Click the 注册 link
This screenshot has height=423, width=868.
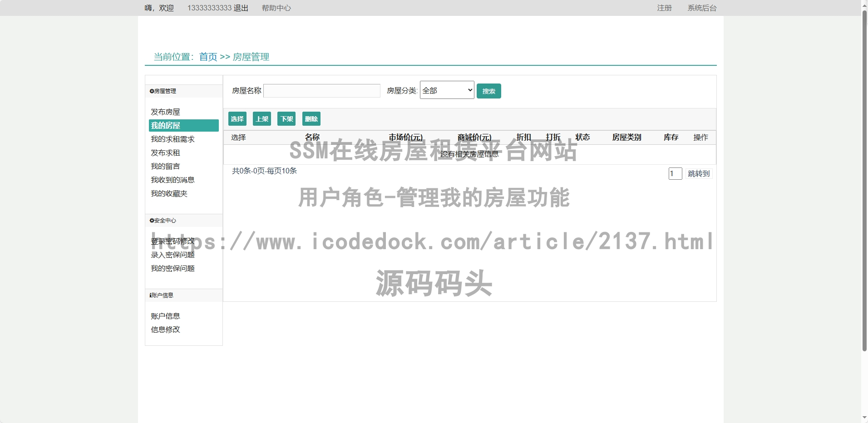pos(664,8)
